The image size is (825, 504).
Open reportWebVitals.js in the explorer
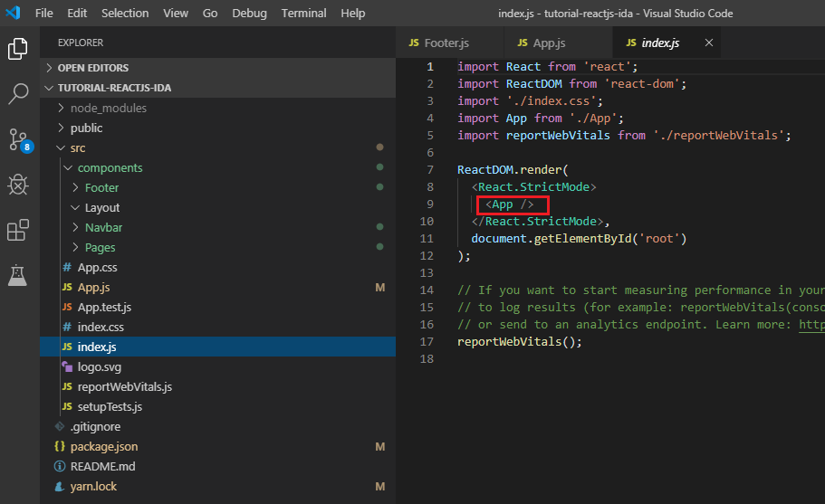(218, 386)
